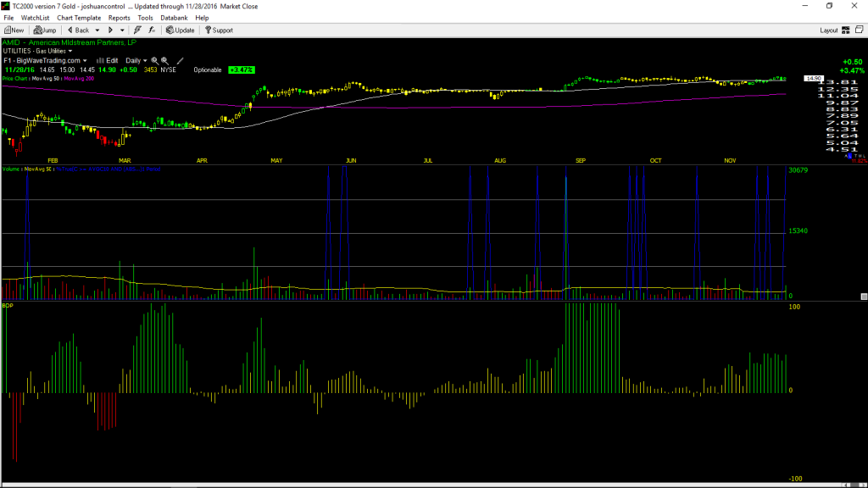
Task: Open the WatchList menu
Action: pyautogui.click(x=35, y=18)
